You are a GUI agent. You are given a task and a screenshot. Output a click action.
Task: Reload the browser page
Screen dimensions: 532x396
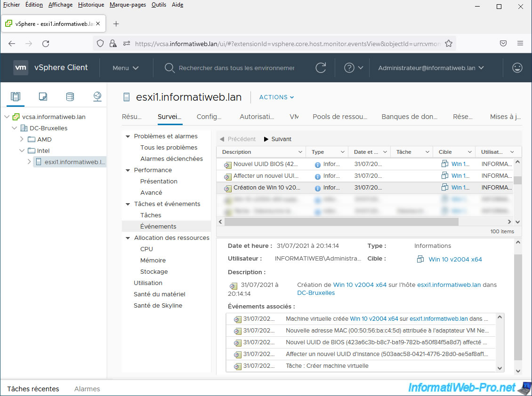click(x=46, y=43)
